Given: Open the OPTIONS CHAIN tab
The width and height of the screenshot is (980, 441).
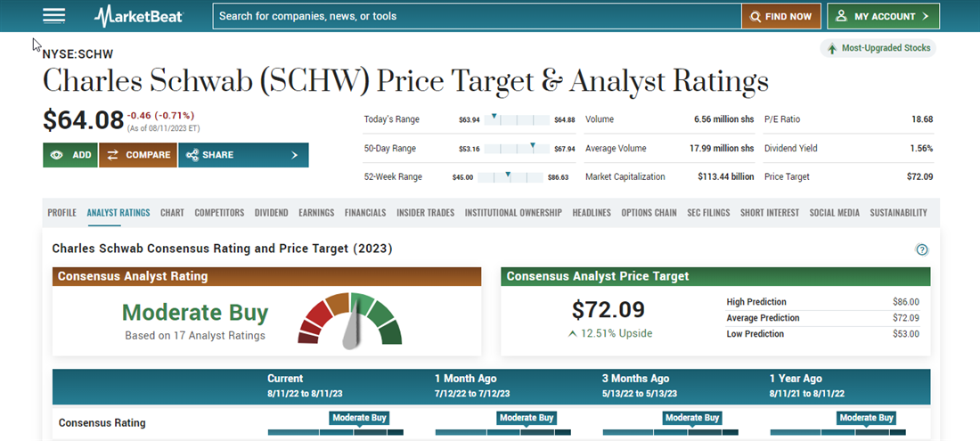Looking at the screenshot, I should coord(649,212).
